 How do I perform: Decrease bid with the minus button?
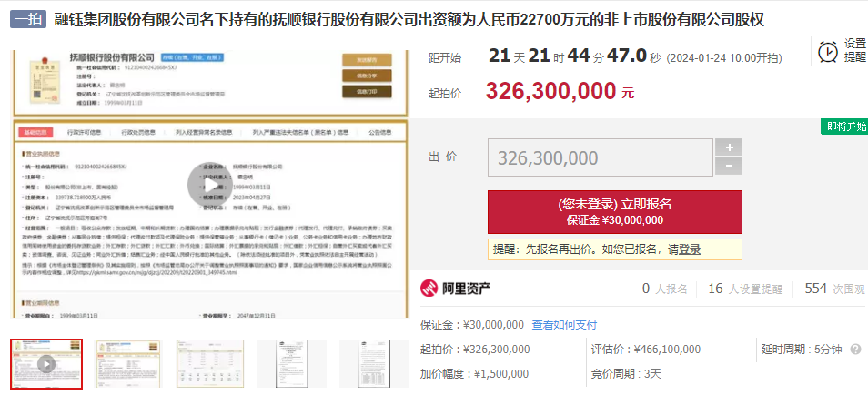coord(729,167)
